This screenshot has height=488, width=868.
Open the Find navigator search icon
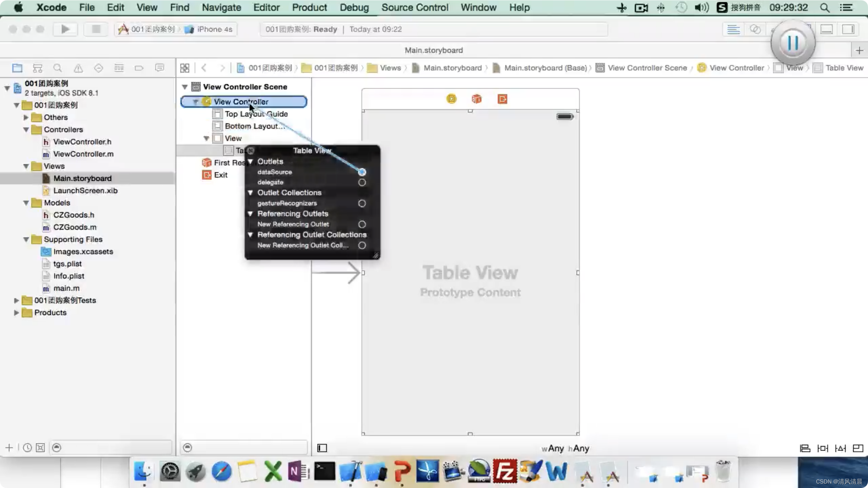pyautogui.click(x=58, y=68)
